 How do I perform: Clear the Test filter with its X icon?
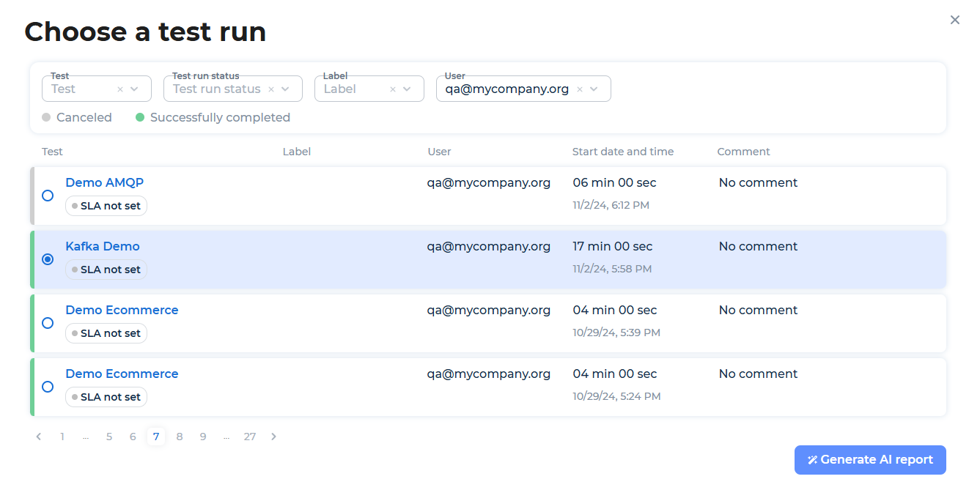120,89
